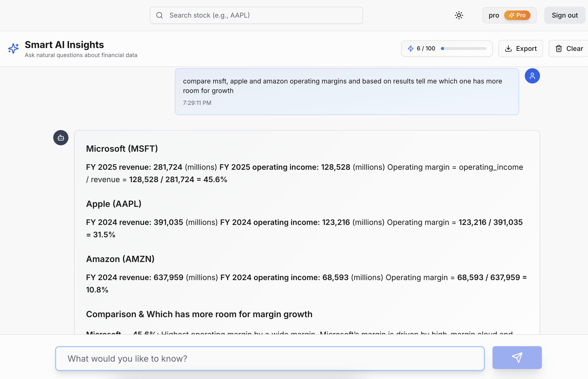Click the Smart AI Insights sparkle icon
The height and width of the screenshot is (379, 588).
13,49
